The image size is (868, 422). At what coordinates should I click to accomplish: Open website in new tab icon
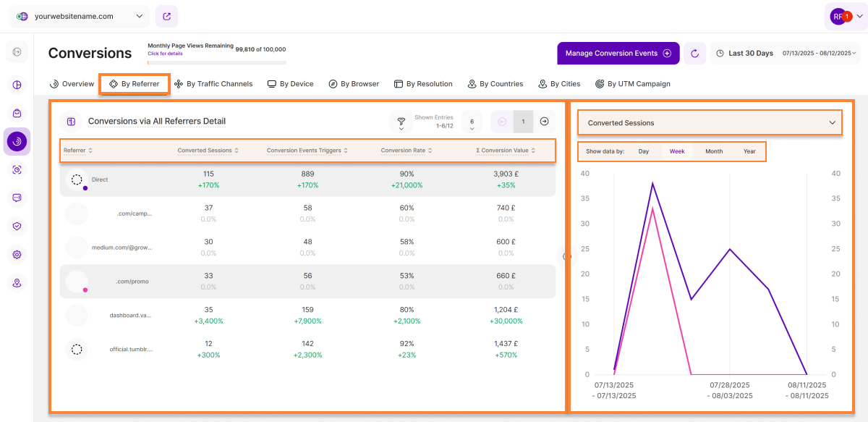(166, 16)
